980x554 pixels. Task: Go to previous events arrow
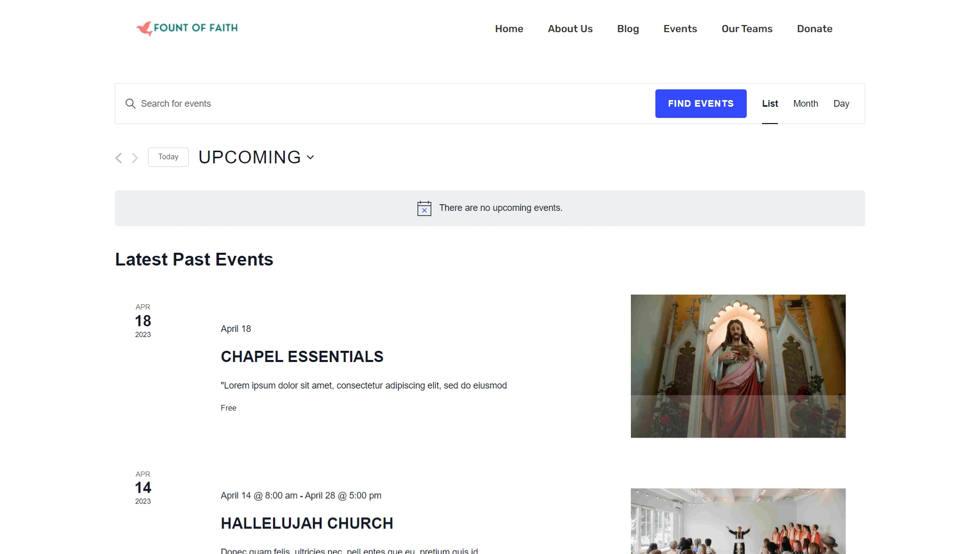click(x=118, y=158)
